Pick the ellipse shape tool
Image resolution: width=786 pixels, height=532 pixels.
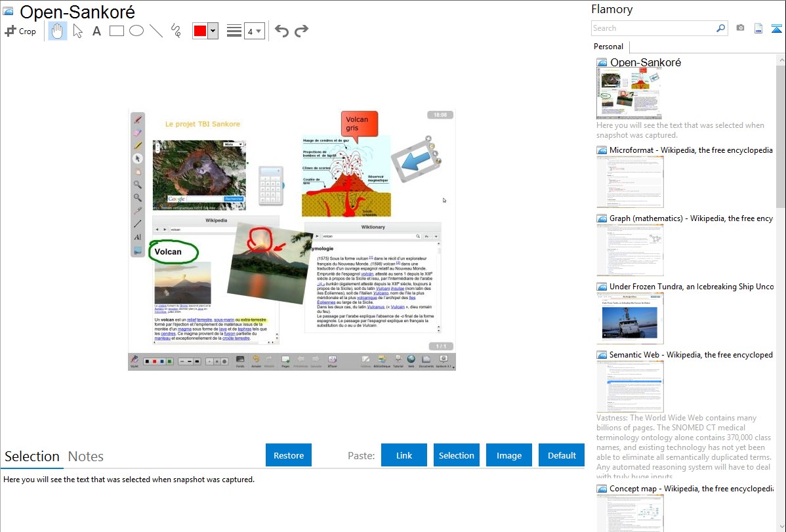(x=136, y=31)
